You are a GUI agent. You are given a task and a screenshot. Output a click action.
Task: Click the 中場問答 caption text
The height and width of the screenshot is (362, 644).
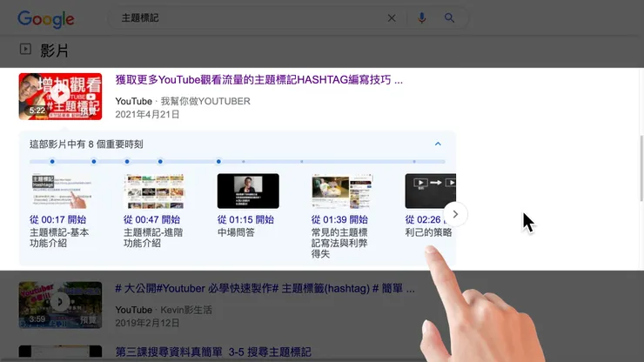(x=236, y=232)
